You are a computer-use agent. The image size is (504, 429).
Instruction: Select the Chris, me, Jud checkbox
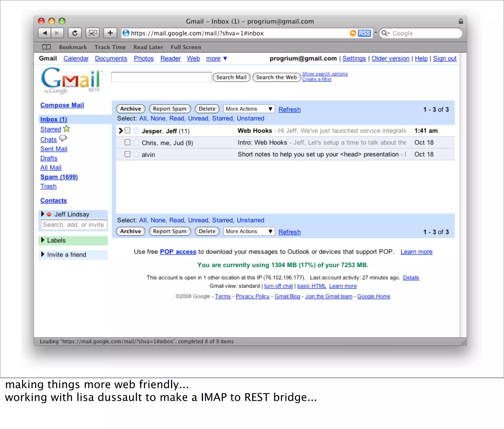(x=127, y=142)
